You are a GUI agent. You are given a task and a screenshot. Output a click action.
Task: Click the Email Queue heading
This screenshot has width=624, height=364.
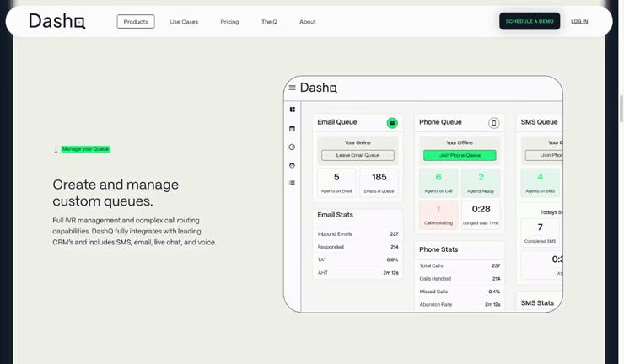click(337, 122)
